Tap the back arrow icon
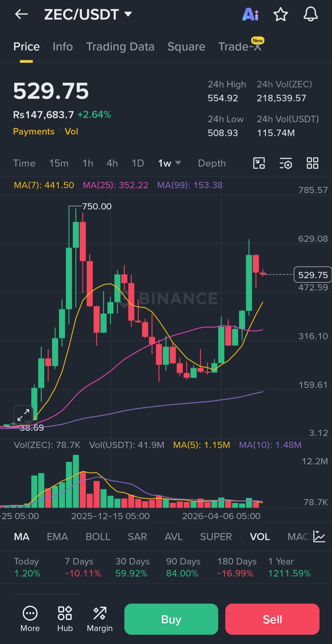Screen dimensions: 332x644 click(22, 14)
